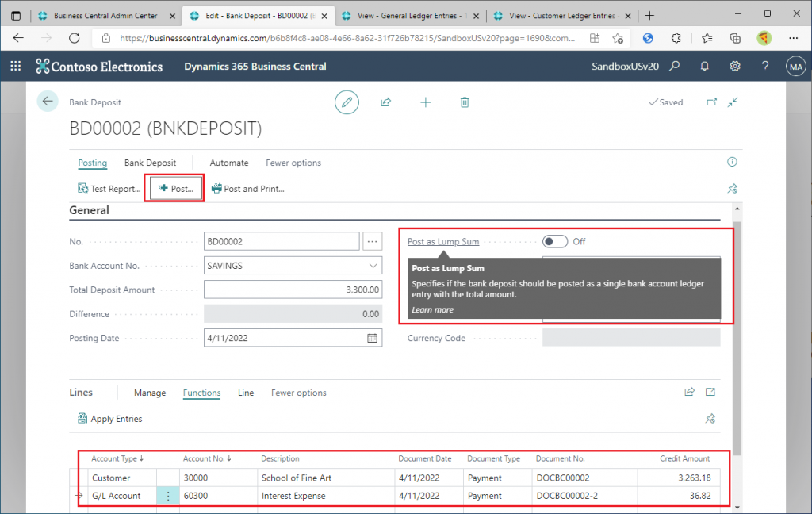This screenshot has height=514, width=812.
Task: Click the Document Type column header
Action: (x=493, y=458)
